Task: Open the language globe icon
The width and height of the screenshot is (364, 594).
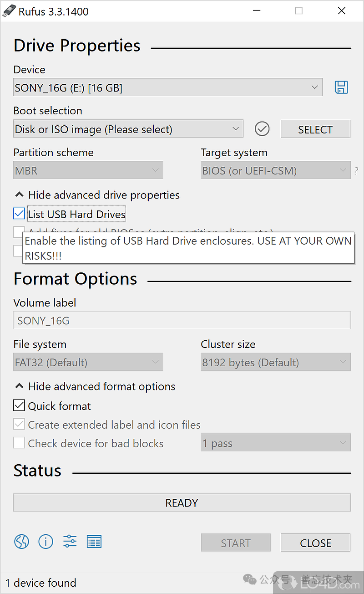Action: click(x=21, y=542)
